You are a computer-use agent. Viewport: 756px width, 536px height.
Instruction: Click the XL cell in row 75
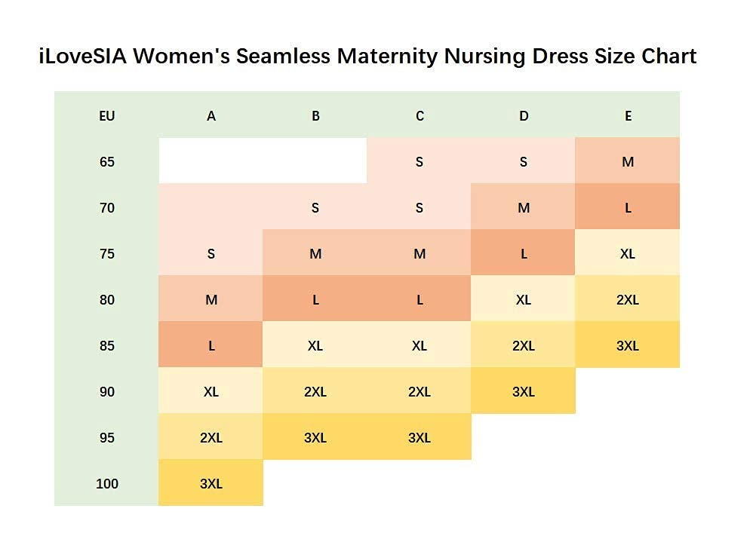628,254
